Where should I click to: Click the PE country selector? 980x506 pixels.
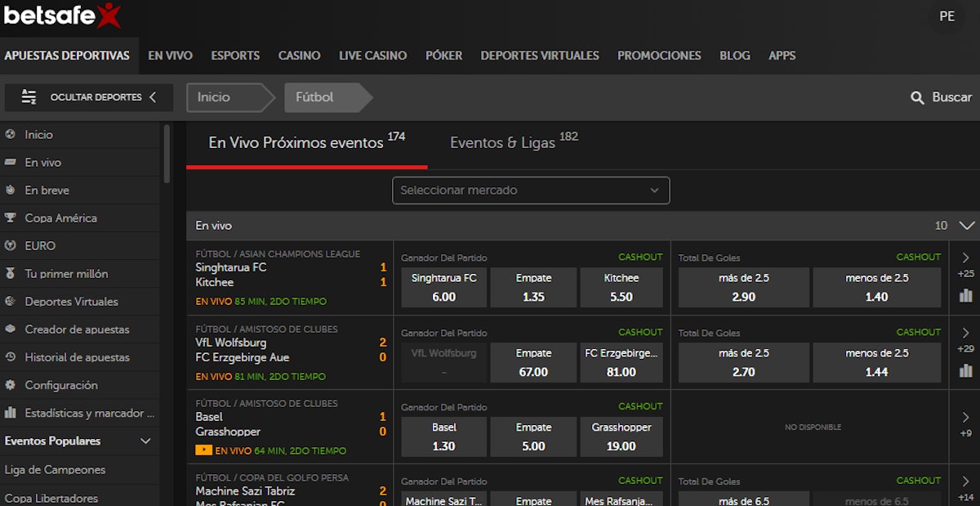(947, 16)
